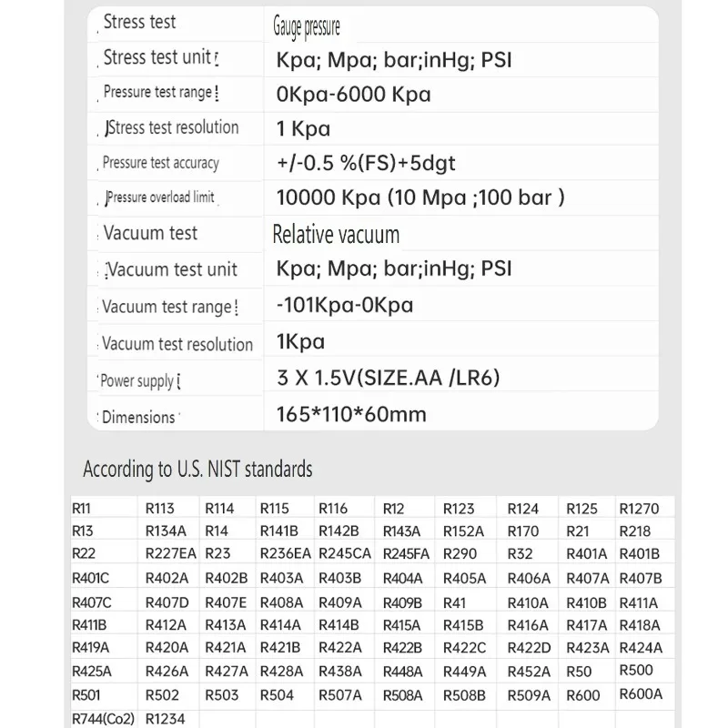Click the "Pressure overload limit" row label
728x728 pixels.
160,197
